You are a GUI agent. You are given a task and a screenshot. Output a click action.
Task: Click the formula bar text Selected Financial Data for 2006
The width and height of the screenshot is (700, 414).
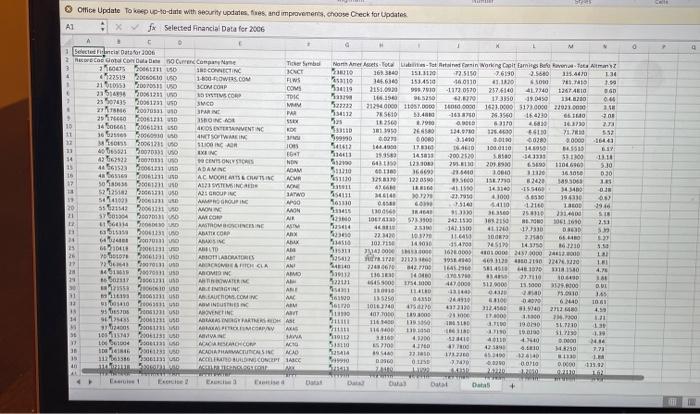(x=214, y=29)
